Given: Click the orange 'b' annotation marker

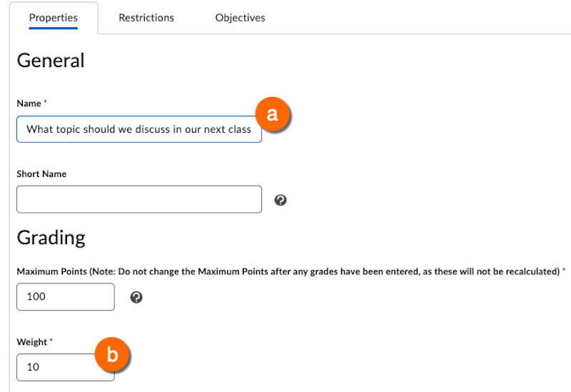Looking at the screenshot, I should 111,354.
